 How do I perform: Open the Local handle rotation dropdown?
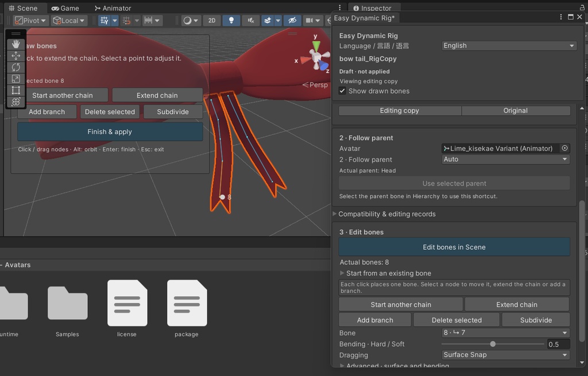point(69,21)
